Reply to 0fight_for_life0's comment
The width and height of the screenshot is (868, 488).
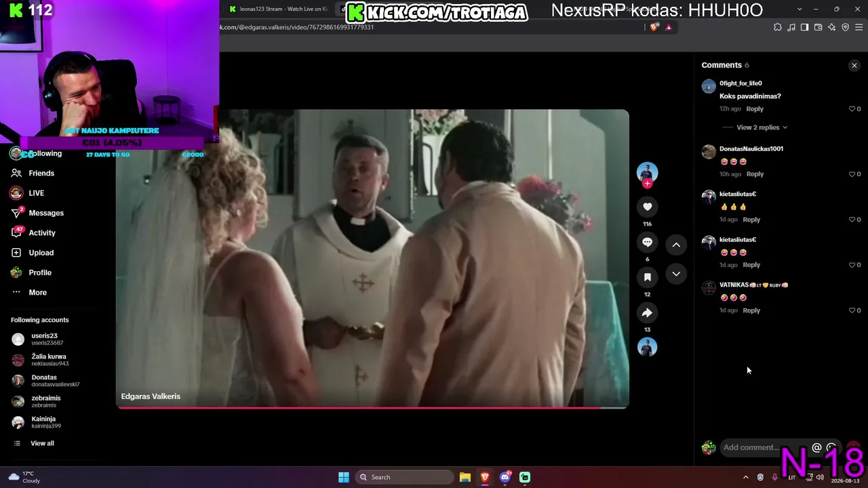click(x=755, y=109)
